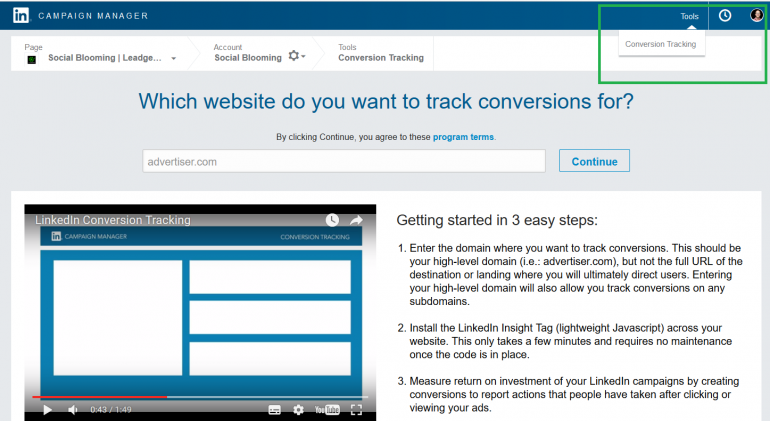Click the Share arrow icon on video
Image resolution: width=770 pixels, height=421 pixels.
point(357,220)
